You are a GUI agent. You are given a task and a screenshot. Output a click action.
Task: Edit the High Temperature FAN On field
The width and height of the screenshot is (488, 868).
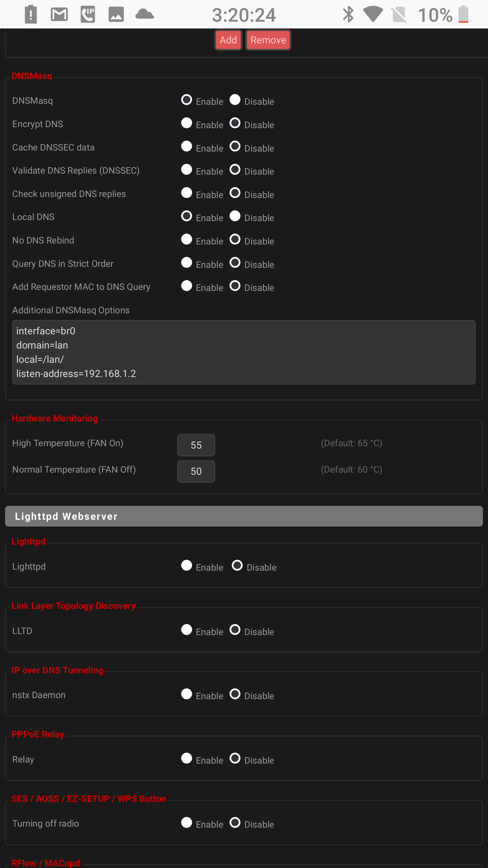coord(196,445)
